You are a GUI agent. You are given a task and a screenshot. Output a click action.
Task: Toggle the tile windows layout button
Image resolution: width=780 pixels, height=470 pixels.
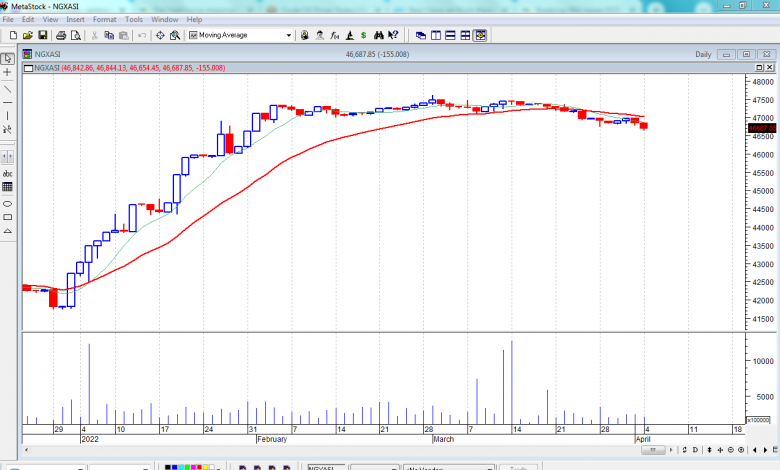465,35
